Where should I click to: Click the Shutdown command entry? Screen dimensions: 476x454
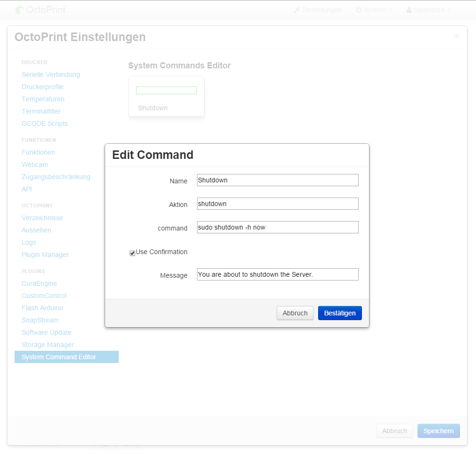tap(153, 108)
